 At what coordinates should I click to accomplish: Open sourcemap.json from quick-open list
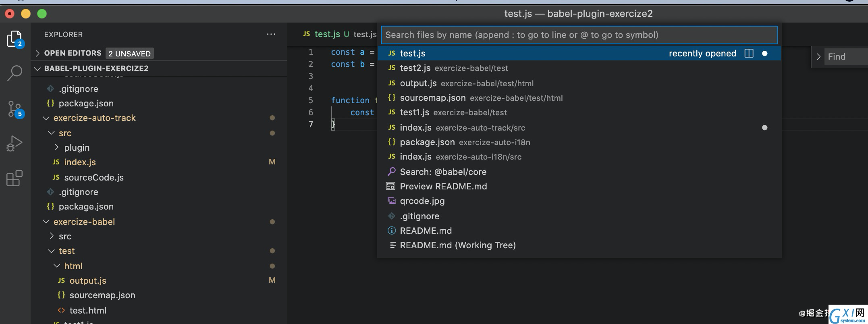pyautogui.click(x=579, y=98)
